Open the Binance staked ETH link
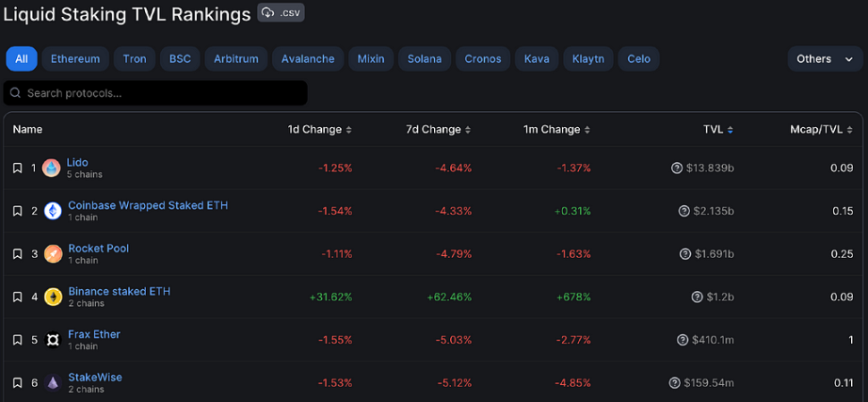Screen dimensions: 868x402 click(x=120, y=291)
